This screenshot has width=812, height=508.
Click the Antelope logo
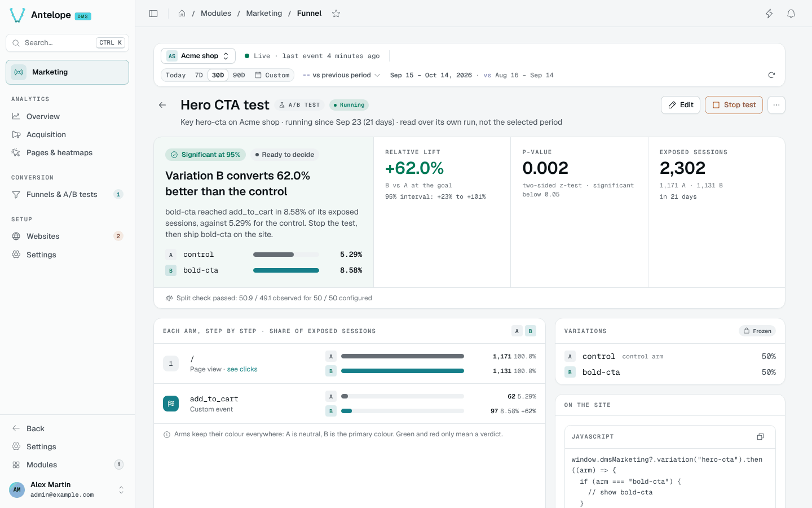point(17,15)
